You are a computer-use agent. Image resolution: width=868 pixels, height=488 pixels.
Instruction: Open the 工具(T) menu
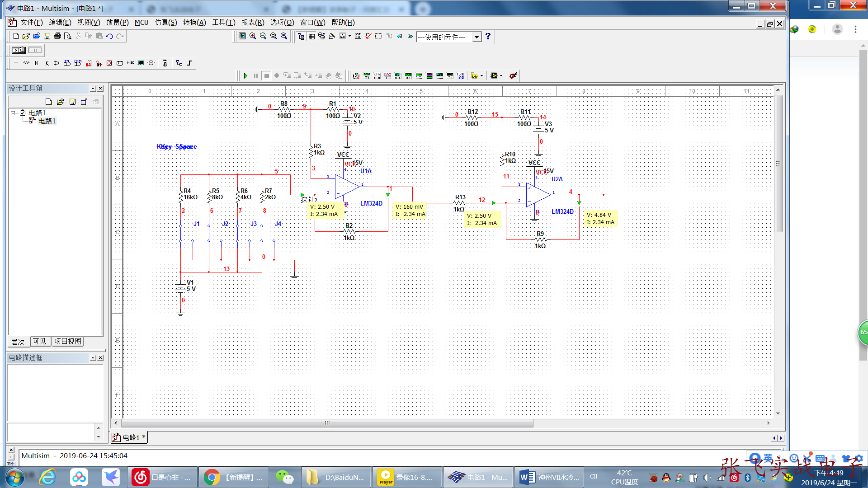tap(224, 22)
